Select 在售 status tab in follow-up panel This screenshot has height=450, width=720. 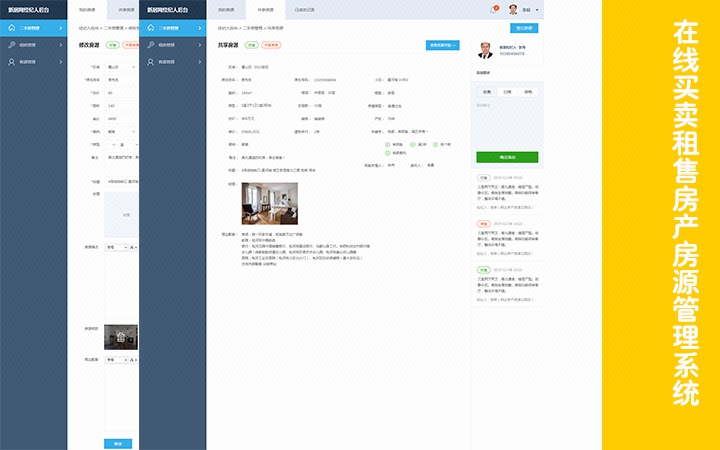487,92
